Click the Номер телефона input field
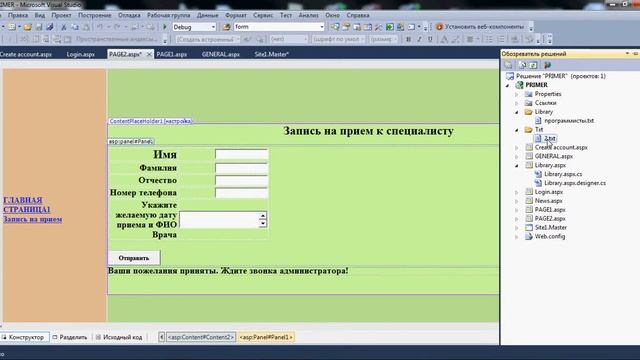The height and width of the screenshot is (360, 640). [x=242, y=193]
